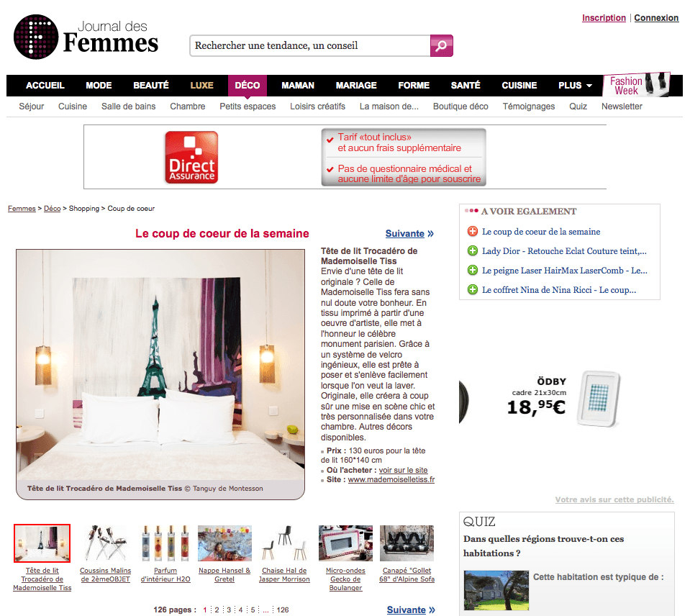Click the green plus beside Lady Dior
This screenshot has width=690, height=616.
pos(472,251)
